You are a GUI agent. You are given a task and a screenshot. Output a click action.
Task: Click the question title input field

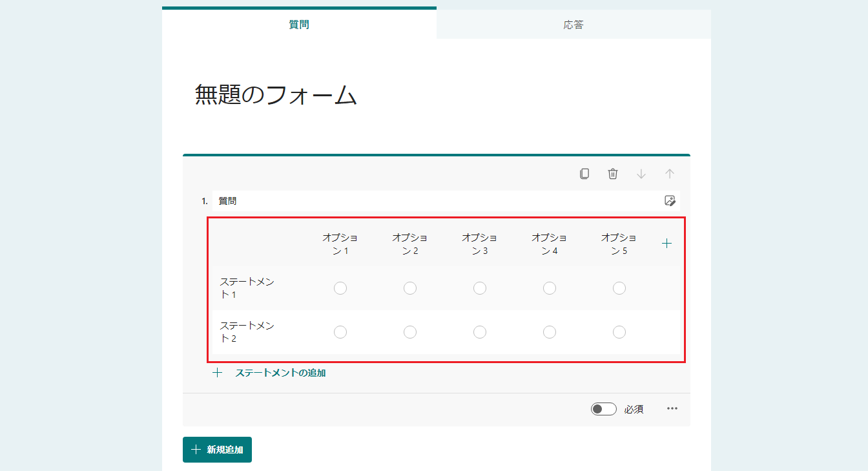pos(433,201)
